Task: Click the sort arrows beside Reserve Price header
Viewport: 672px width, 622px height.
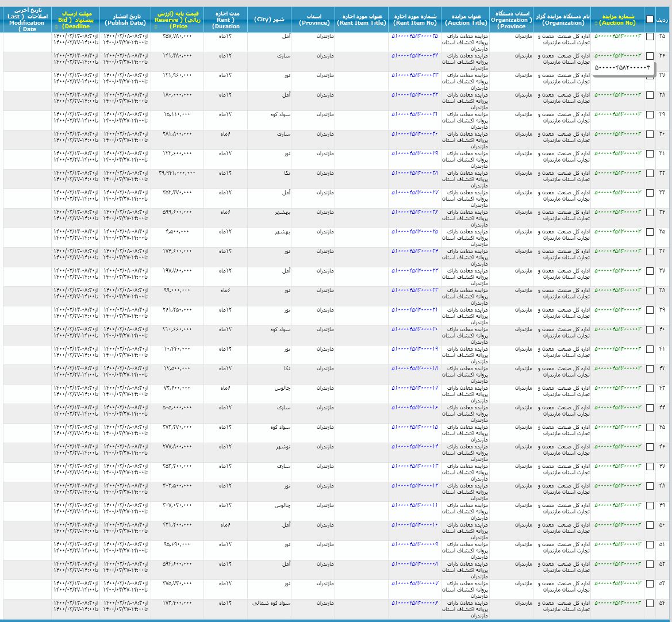Action: pos(155,27)
